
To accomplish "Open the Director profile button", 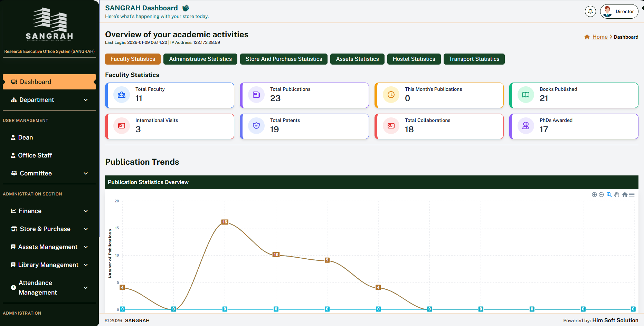I will pos(619,11).
